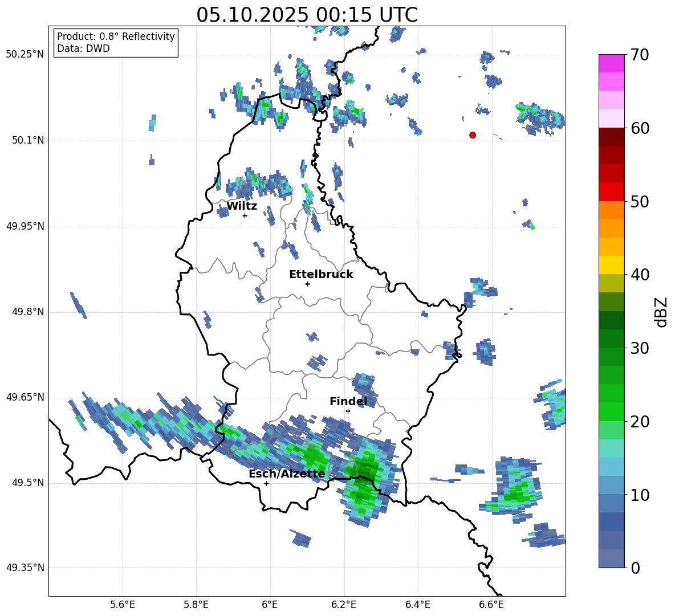Click the colorbar tick label 10
675x616 pixels.
(640, 495)
